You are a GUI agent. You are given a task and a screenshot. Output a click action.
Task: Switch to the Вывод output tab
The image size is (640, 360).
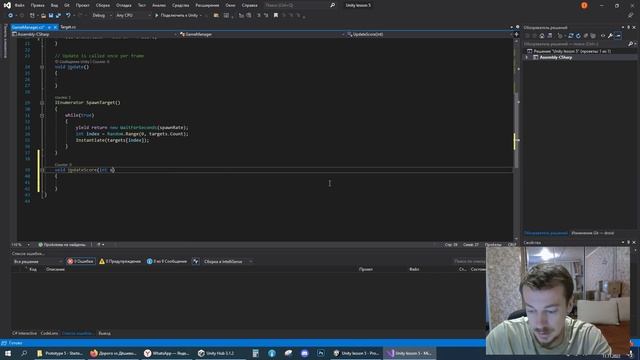coord(104,333)
